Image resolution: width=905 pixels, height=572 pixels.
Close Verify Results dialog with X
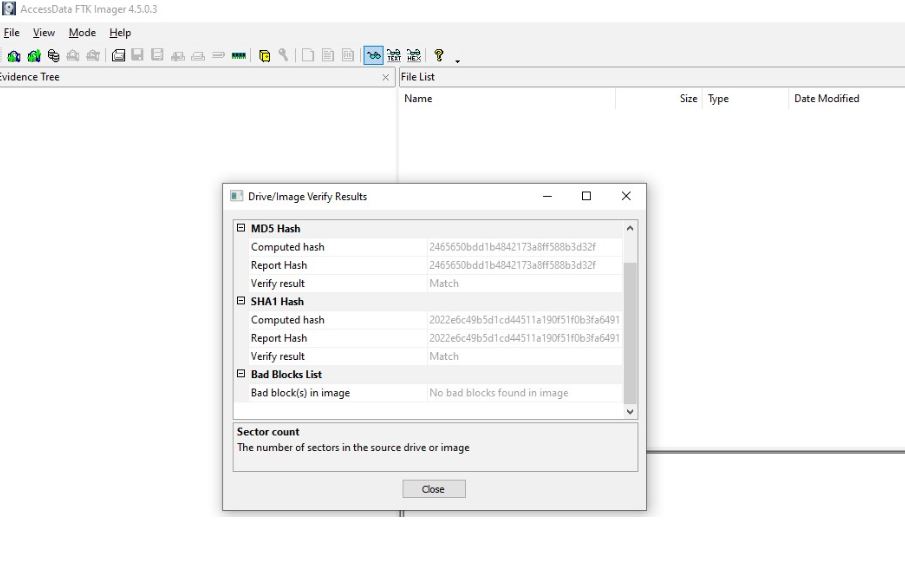[626, 196]
